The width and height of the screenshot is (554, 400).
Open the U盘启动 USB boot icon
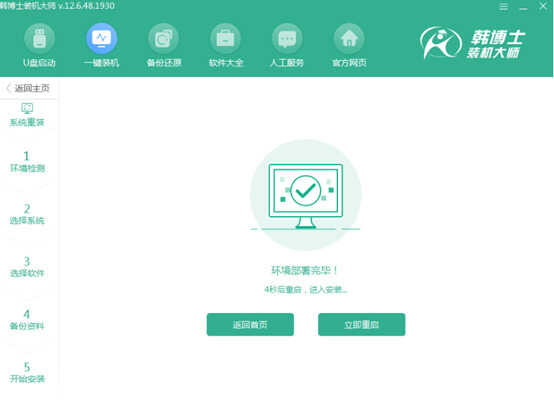pyautogui.click(x=39, y=39)
